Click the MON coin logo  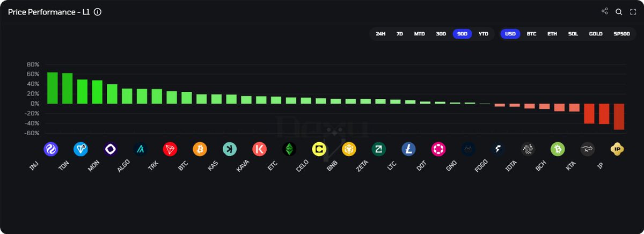[x=111, y=149]
